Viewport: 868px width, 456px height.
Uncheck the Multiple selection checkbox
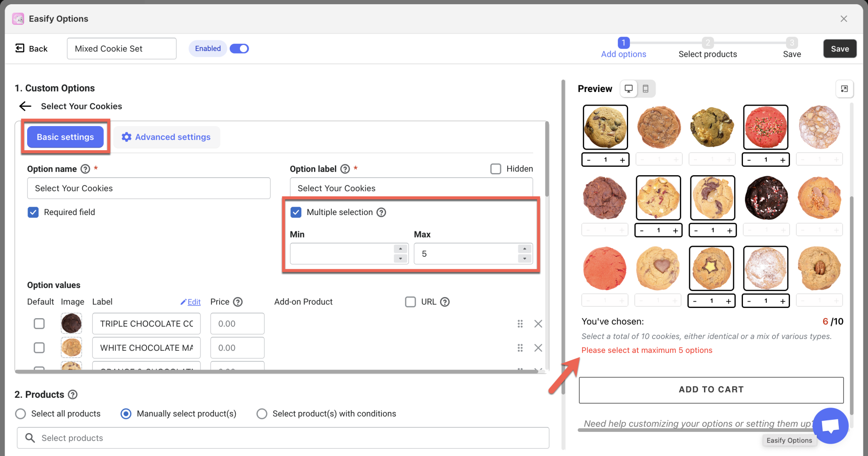[x=296, y=212]
